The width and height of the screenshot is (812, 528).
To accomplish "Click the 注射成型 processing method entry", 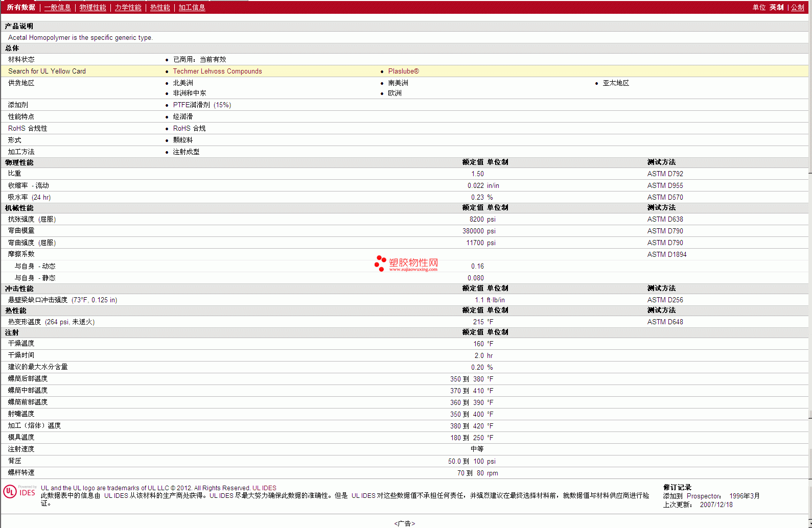I will coord(186,152).
